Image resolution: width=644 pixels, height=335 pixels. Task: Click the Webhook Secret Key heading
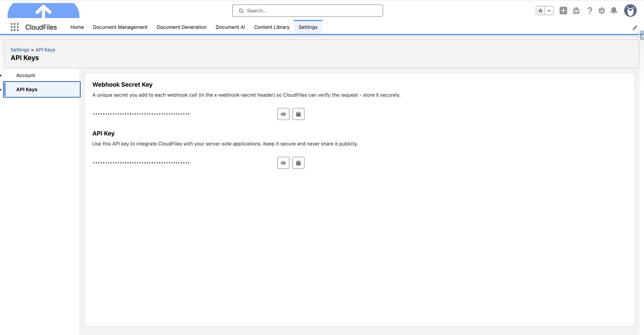122,84
